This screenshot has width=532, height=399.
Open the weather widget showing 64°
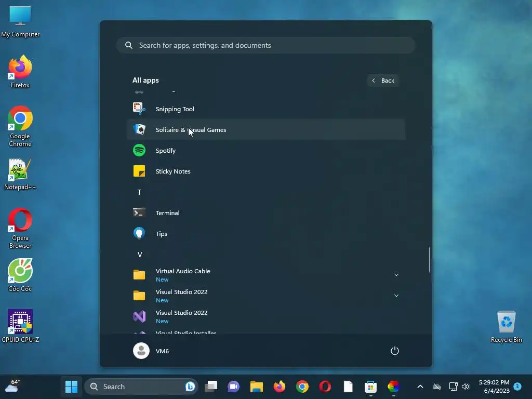pos(12,387)
